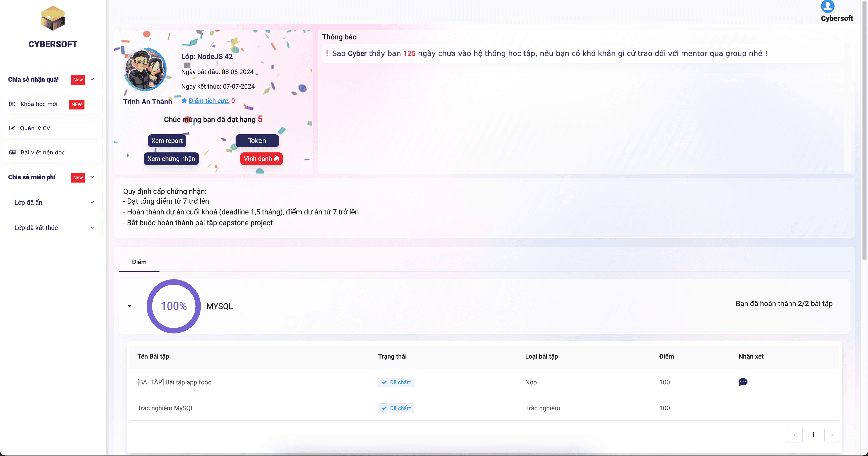Viewport: 868px width, 456px height.
Task: Click the Xem chứng nhận button
Action: point(171,159)
